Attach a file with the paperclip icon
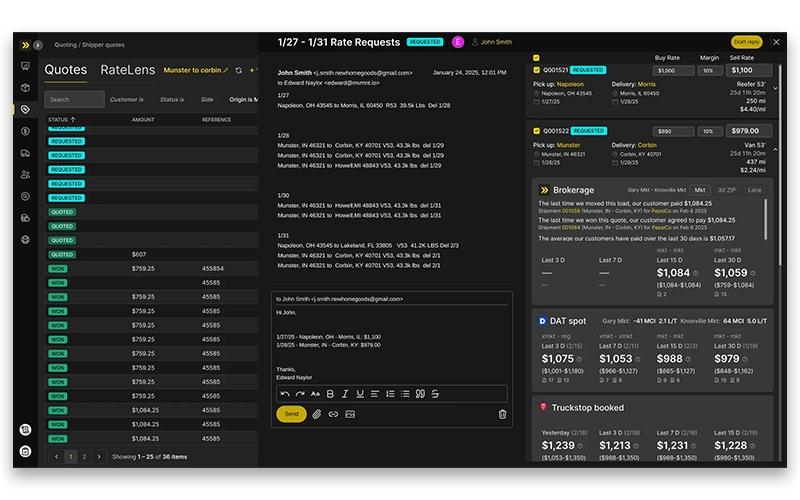This screenshot has width=800, height=500. point(317,414)
